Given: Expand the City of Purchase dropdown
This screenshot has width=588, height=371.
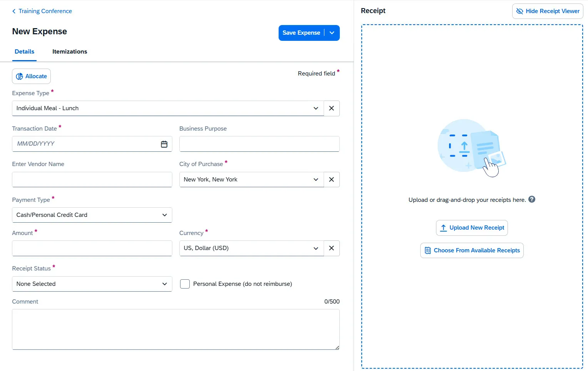Looking at the screenshot, I should pyautogui.click(x=316, y=180).
